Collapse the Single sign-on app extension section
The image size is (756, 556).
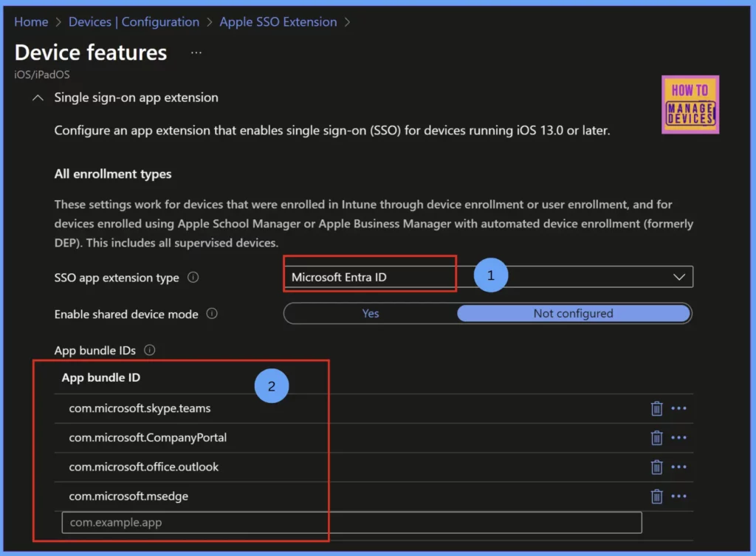point(38,98)
